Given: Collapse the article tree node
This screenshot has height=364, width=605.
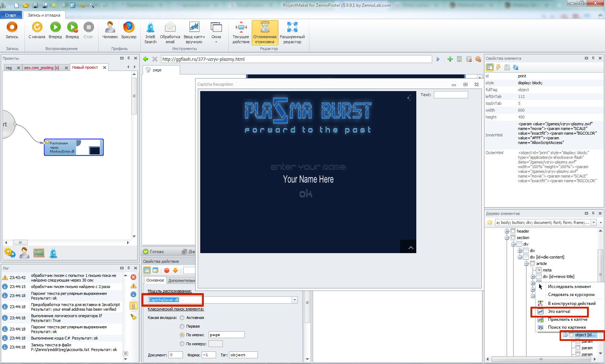Looking at the screenshot, I should pos(526,264).
